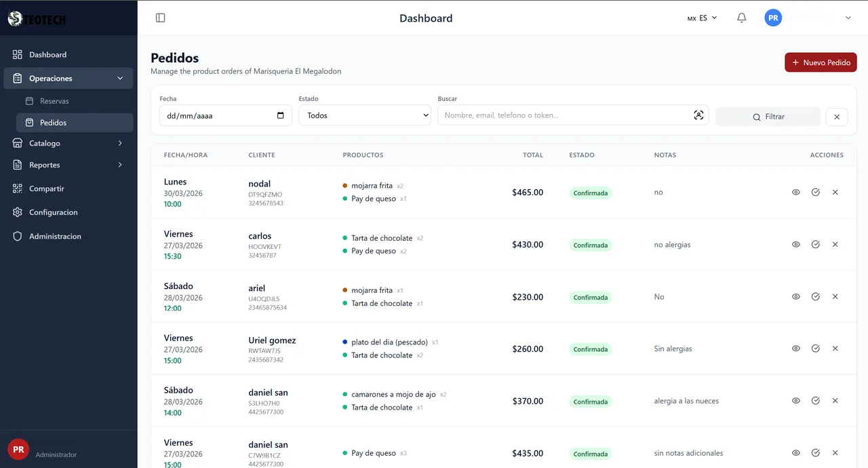
Task: View nodal's order using the eye icon
Action: click(795, 192)
